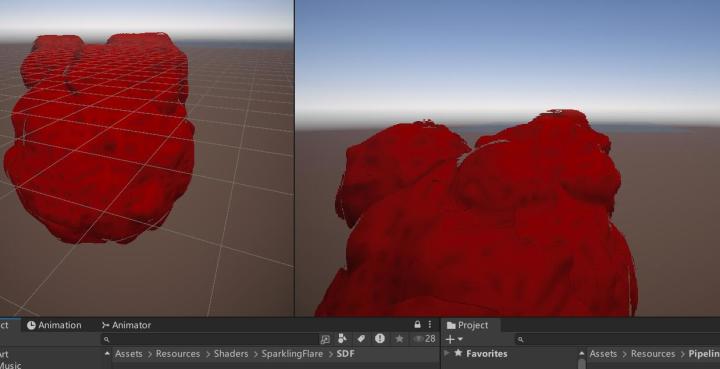
Task: Click SparklingFlare in the breadcrumb path
Action: [x=292, y=353]
